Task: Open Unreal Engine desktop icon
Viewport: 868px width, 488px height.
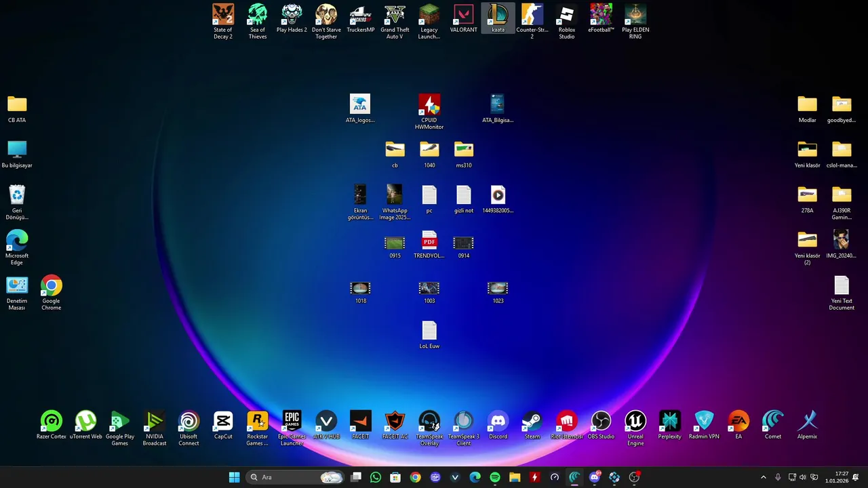Action: click(x=635, y=428)
